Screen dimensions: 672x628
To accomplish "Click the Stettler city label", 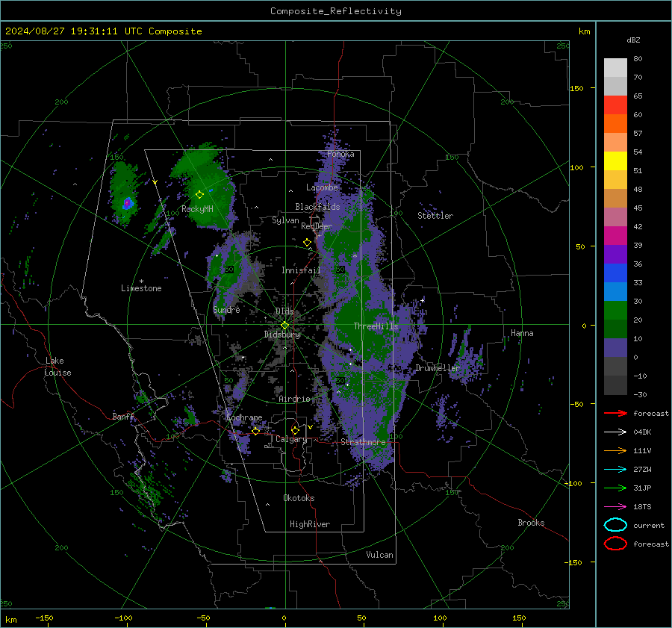I will (435, 216).
